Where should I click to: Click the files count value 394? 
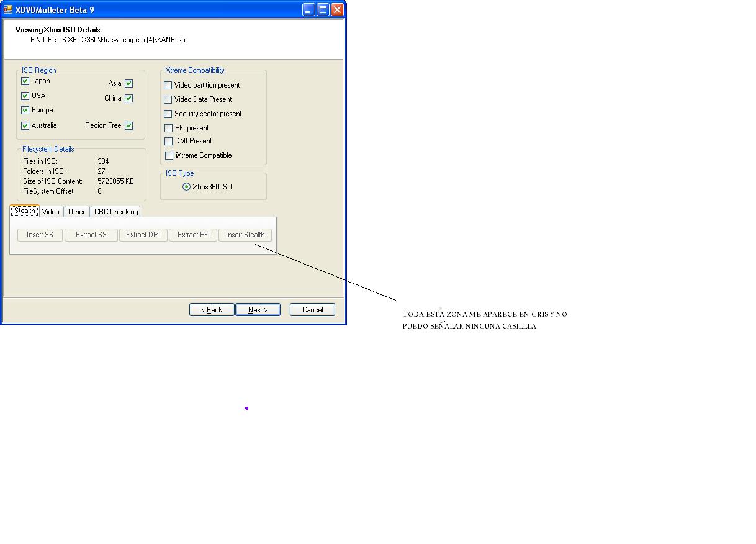pyautogui.click(x=103, y=161)
